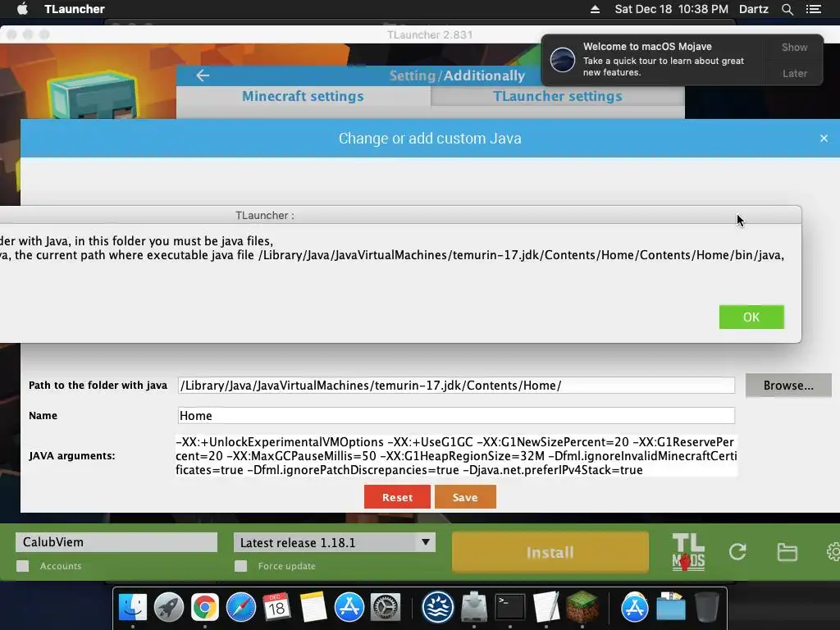
Task: Click the date and time in the menu bar
Action: tap(671, 9)
